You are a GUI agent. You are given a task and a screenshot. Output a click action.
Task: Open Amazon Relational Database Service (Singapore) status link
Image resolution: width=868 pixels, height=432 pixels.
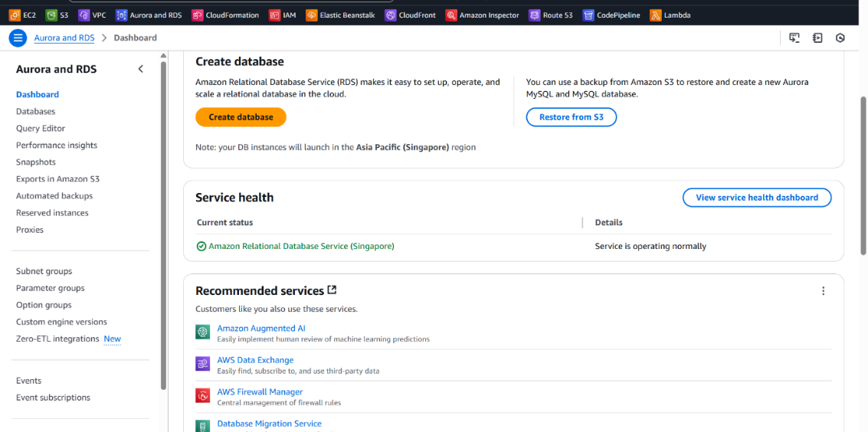point(301,246)
